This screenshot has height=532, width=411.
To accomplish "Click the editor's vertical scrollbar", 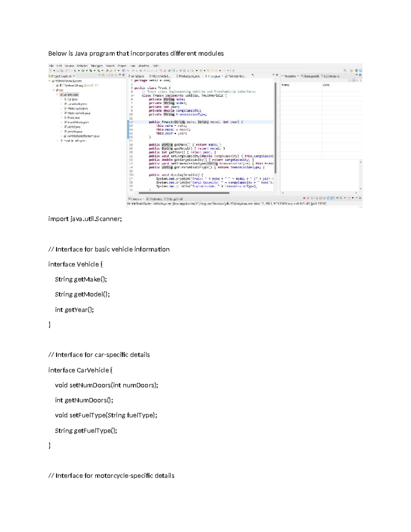I will click(275, 128).
